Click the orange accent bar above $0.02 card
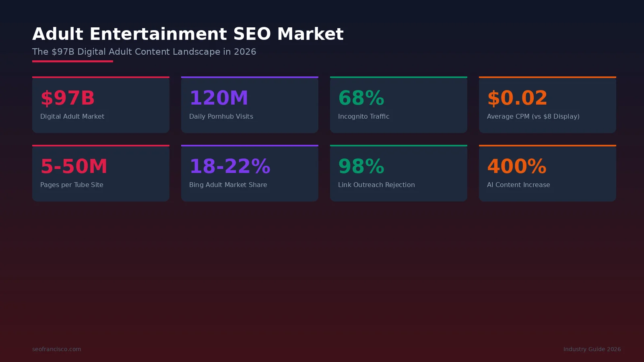This screenshot has width=644, height=362. click(547, 76)
